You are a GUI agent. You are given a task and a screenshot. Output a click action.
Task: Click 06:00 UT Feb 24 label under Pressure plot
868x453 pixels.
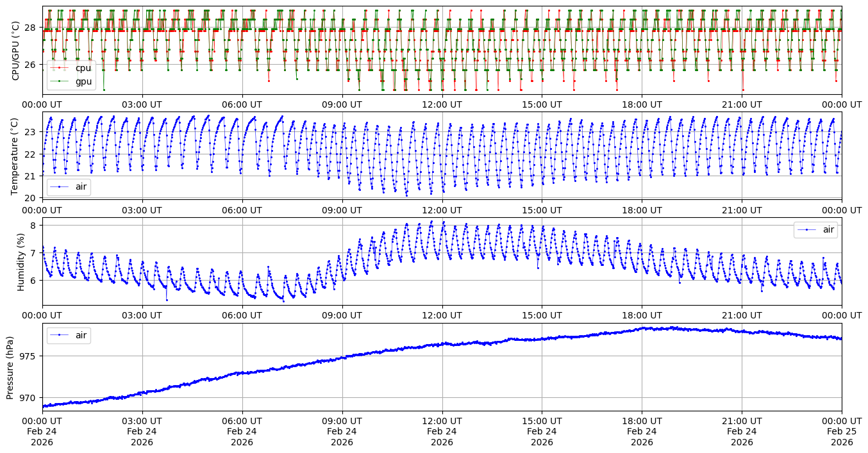point(242,431)
